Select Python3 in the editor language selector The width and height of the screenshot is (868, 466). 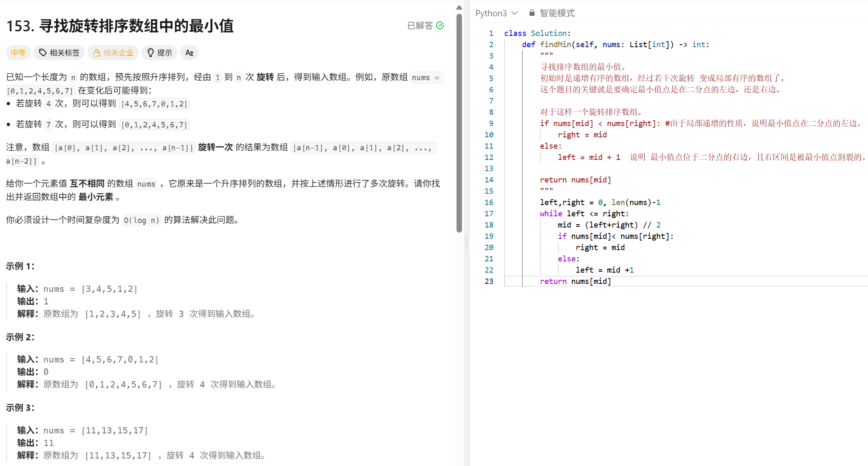491,13
